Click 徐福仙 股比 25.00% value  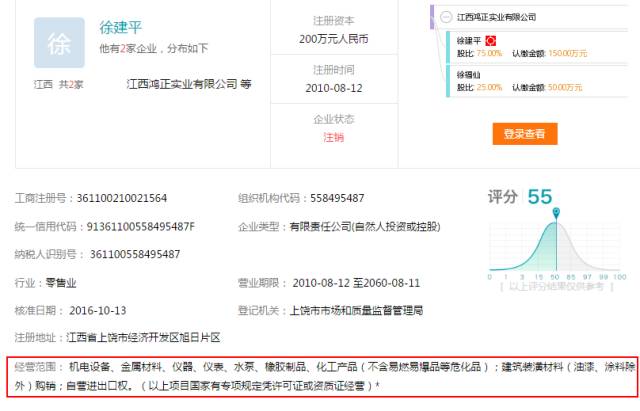(489, 87)
